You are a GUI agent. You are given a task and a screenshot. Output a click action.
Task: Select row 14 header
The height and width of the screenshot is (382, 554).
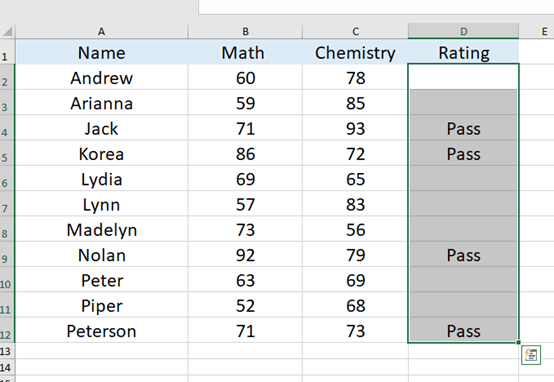pyautogui.click(x=7, y=367)
